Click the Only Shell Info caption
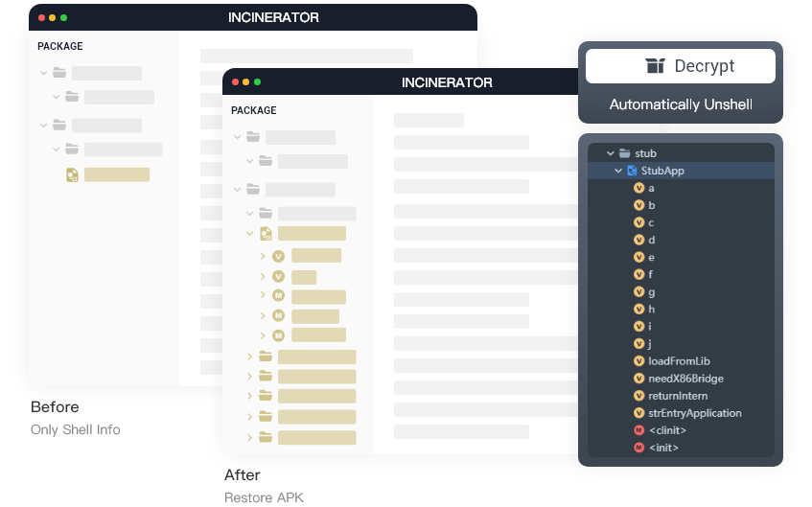Image resolution: width=812 pixels, height=507 pixels. pyautogui.click(x=76, y=429)
